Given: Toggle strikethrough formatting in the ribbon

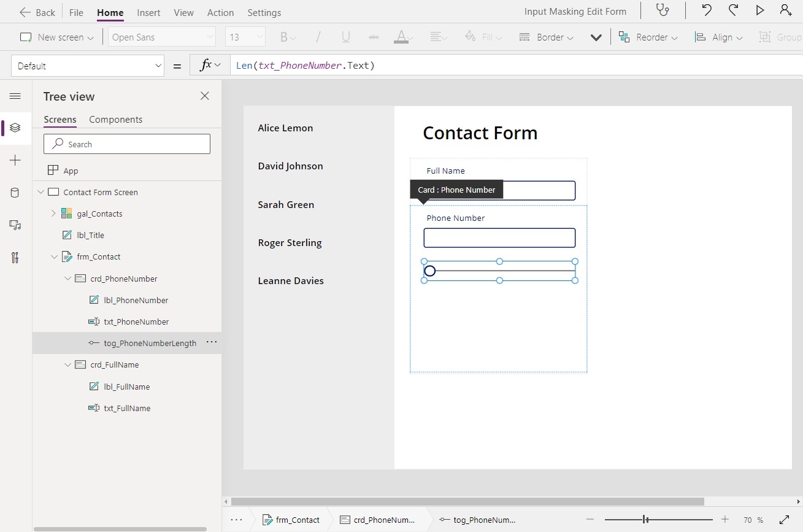Looking at the screenshot, I should [374, 37].
